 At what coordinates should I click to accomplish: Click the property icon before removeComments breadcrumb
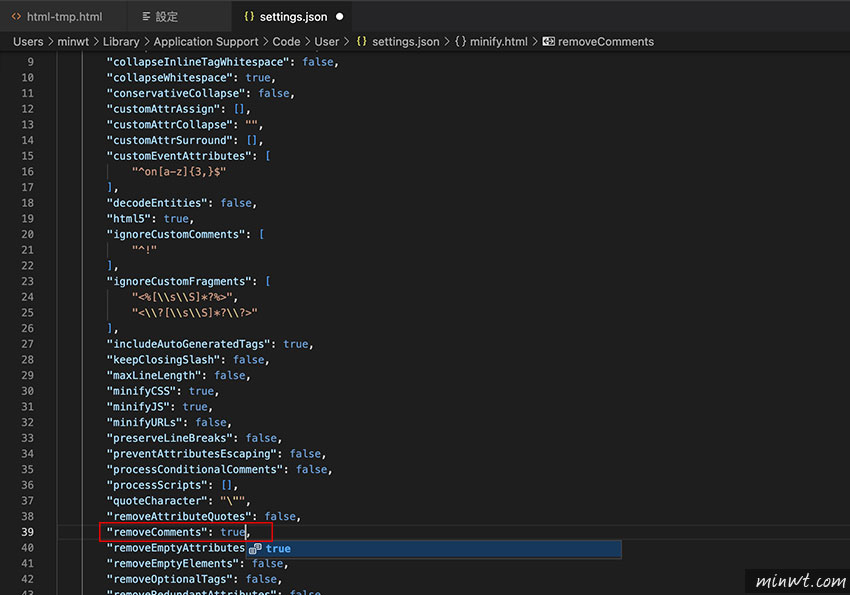[549, 42]
